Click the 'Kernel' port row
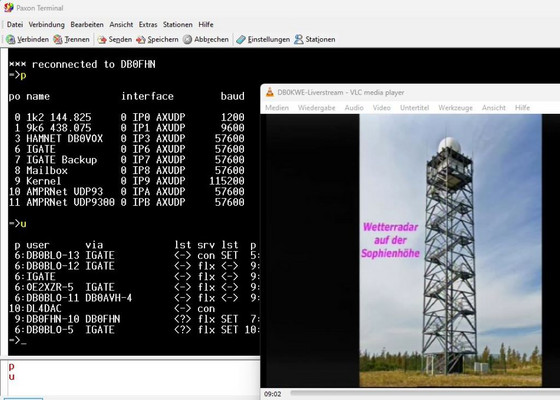 pos(127,181)
